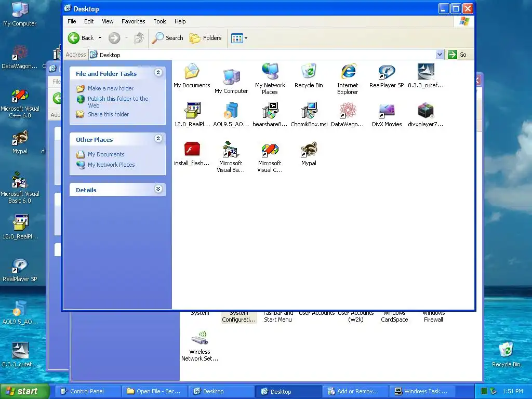Open the Tools menu
Viewport: 532px width, 399px height.
[x=160, y=21]
